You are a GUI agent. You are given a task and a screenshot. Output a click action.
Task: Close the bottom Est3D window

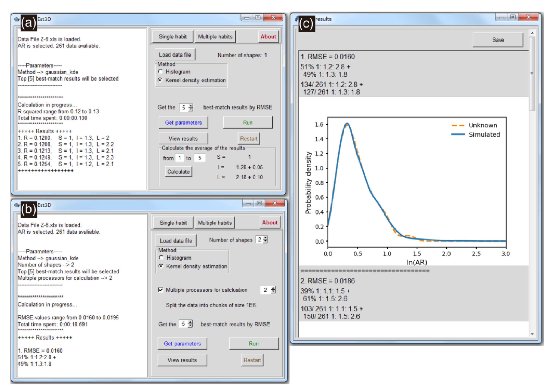coord(275,203)
